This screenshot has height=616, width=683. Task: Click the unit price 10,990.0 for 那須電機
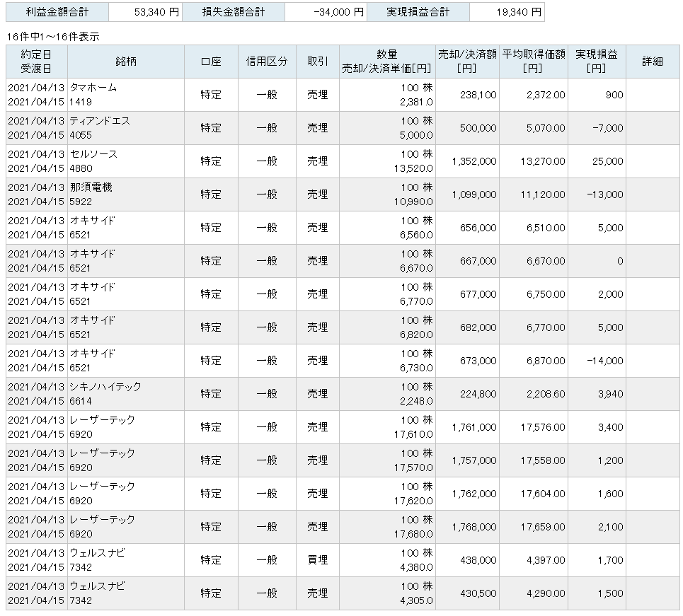click(413, 202)
